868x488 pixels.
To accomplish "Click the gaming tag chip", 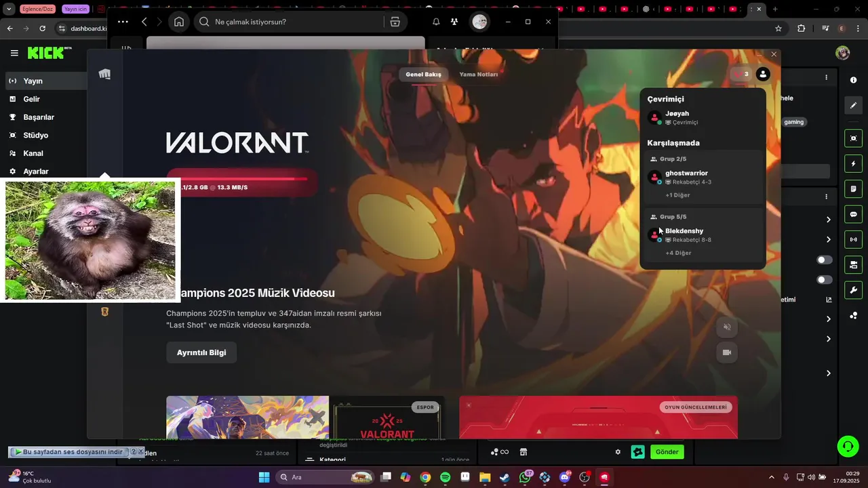I will (793, 122).
